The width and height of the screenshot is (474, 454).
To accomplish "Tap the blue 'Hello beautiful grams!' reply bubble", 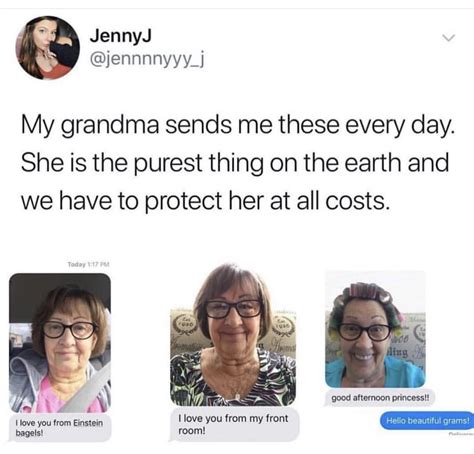I will pos(428,420).
